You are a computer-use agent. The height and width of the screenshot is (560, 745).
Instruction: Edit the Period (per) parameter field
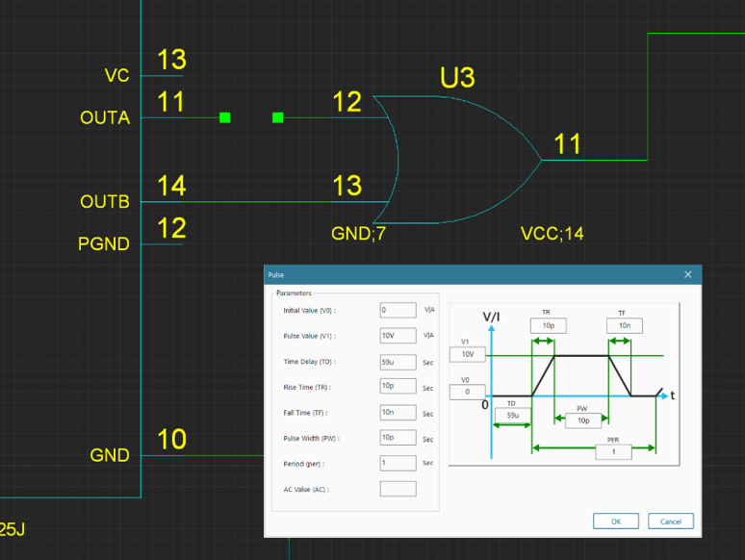coord(398,463)
